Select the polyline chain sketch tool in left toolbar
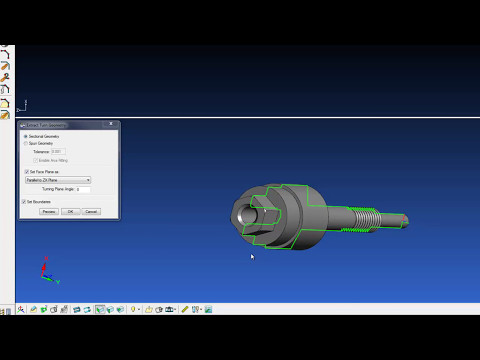The image size is (480, 360). click(5, 54)
